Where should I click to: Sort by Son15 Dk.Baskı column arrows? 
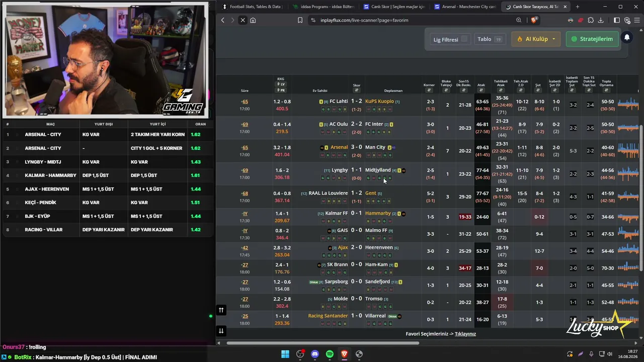464,90
